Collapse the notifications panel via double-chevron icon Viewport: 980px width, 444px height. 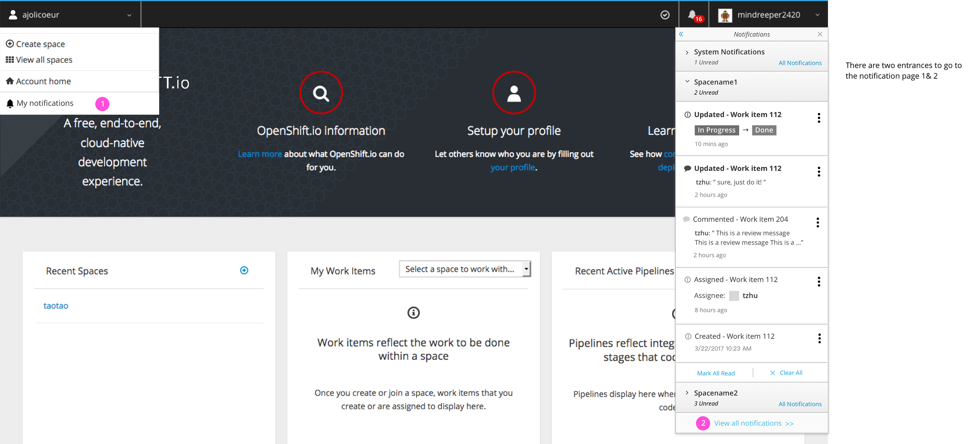coord(681,34)
